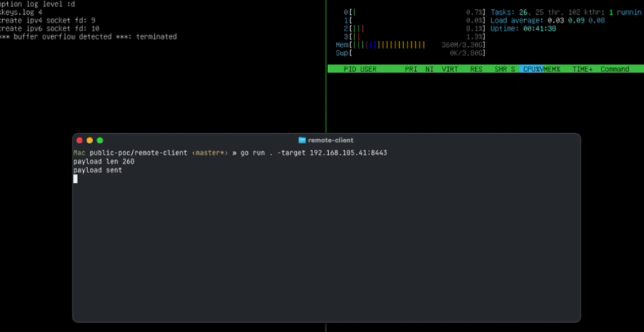Click the remote-client window title text
The image size is (644, 332).
[x=331, y=140]
